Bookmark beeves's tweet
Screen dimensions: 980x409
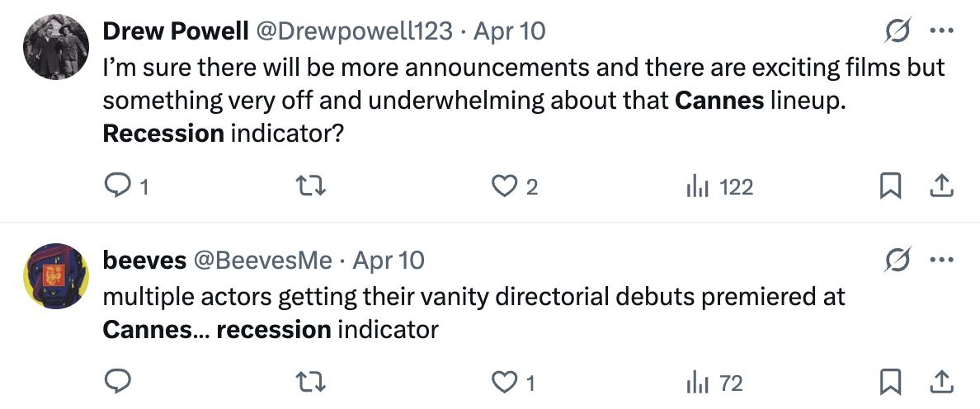(890, 382)
